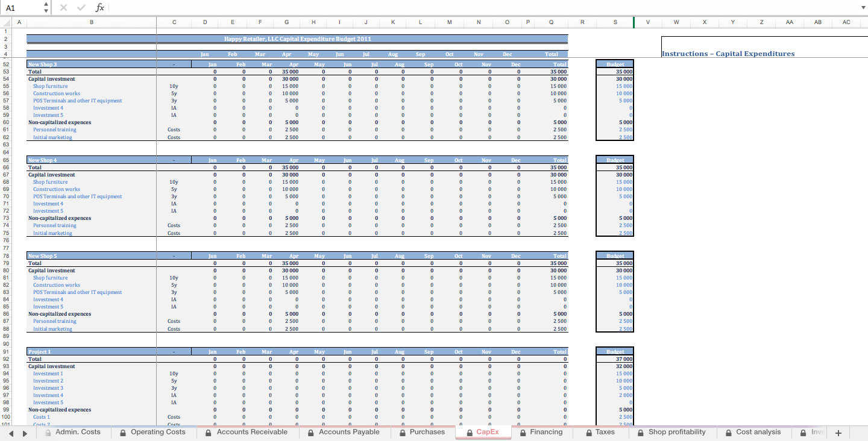
Task: Click 'Instructions – Capital Expenditures' heading
Action: (728, 54)
